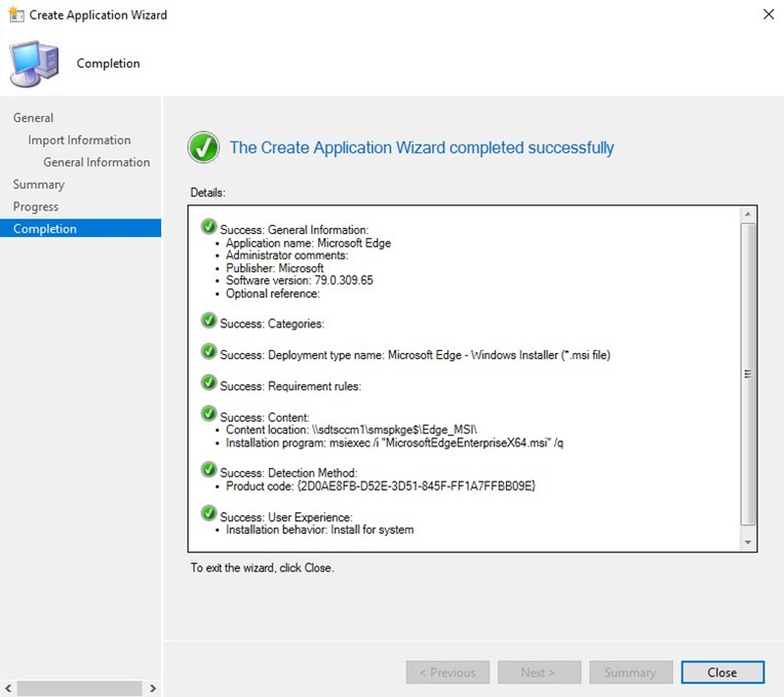
Task: Select the General Information step
Action: (x=96, y=162)
